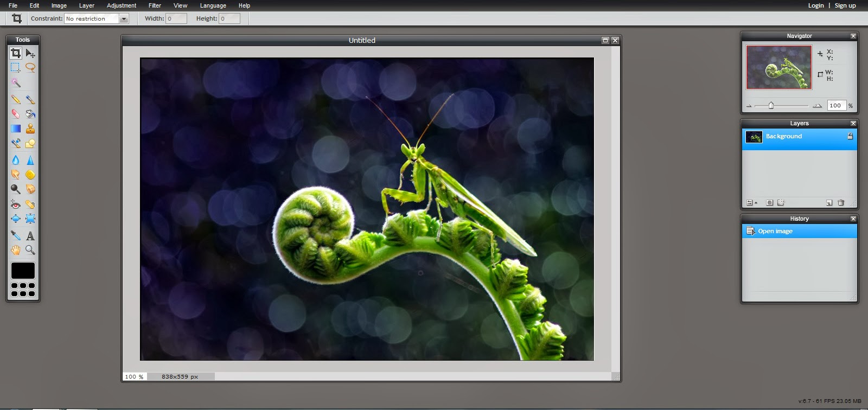This screenshot has width=868, height=410.
Task: Open the black main color swatch
Action: coord(23,270)
